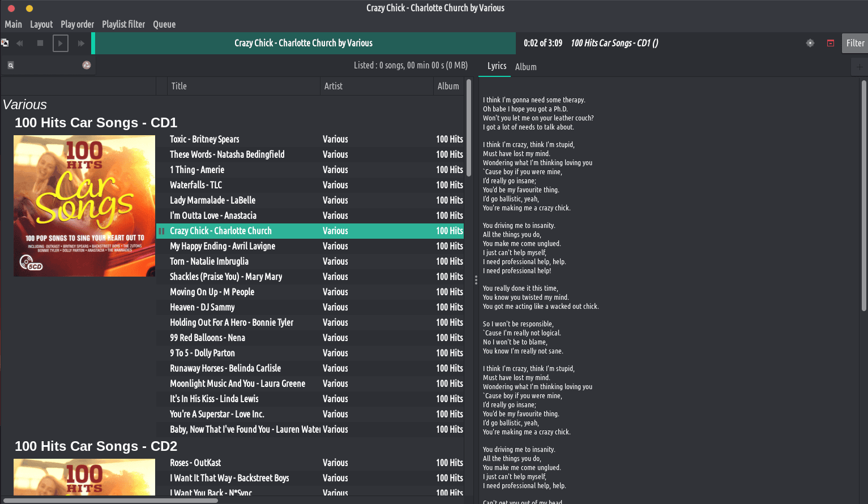Click the '0:02 of 3:09' time display
Viewport: 868px width, 504px height.
tap(543, 43)
